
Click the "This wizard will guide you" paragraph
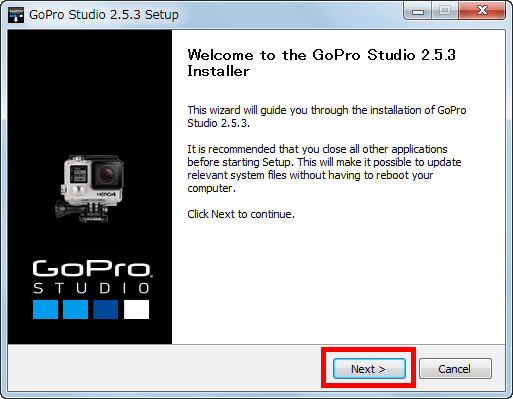pos(327,116)
